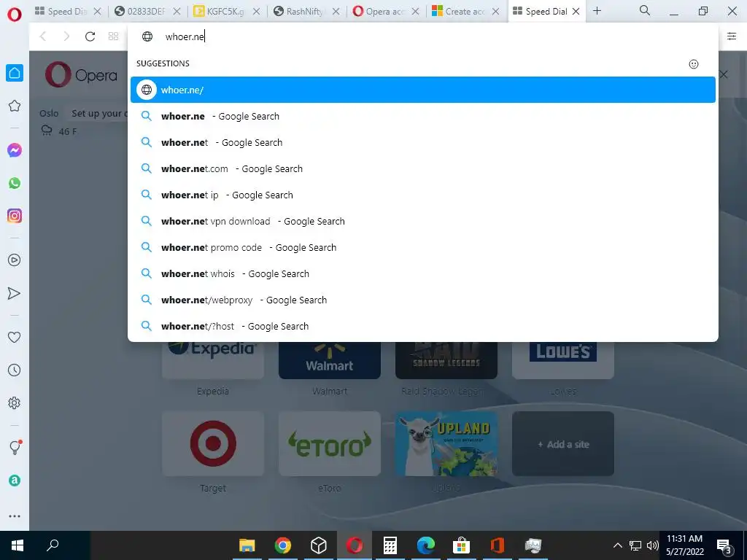Screen dimensions: 747x560
Task: Click the address bar containing whoer.ne
Action: 423,36
